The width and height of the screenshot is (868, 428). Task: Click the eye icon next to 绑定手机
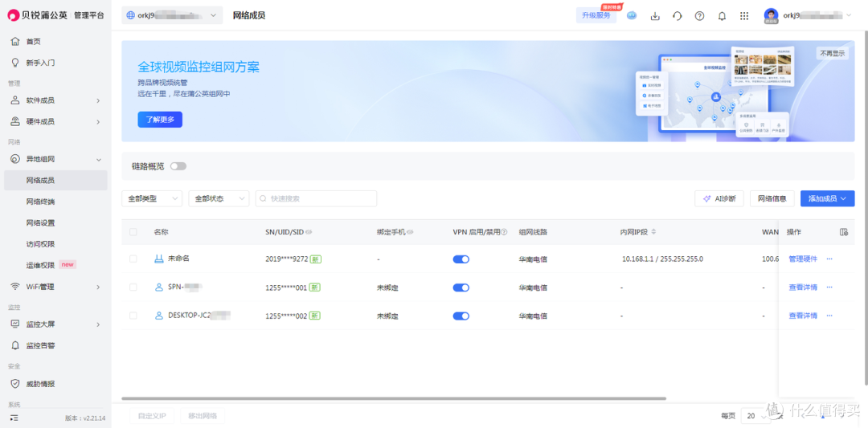click(410, 232)
